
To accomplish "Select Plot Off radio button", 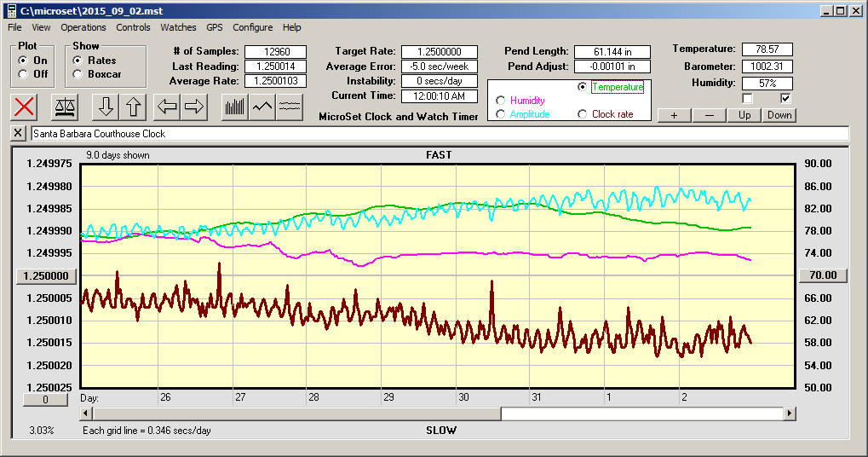I will point(23,73).
